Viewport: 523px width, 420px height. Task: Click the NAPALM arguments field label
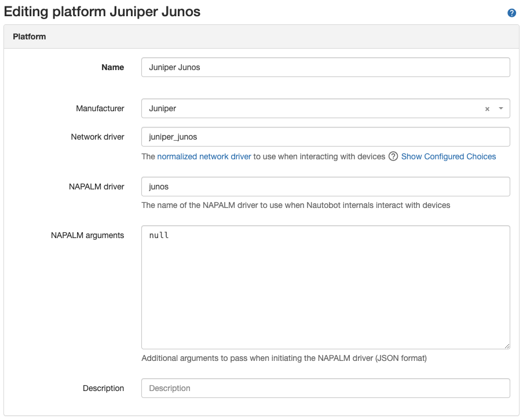(87, 235)
